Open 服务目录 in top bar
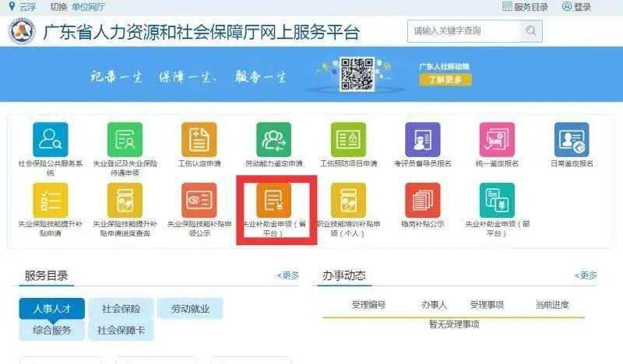 click(x=525, y=7)
